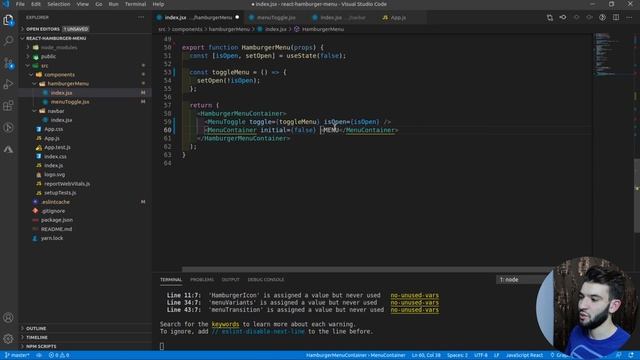Viewport: 640px width, 360px height.
Task: Go to previous change arrow icon
Action: point(576,18)
